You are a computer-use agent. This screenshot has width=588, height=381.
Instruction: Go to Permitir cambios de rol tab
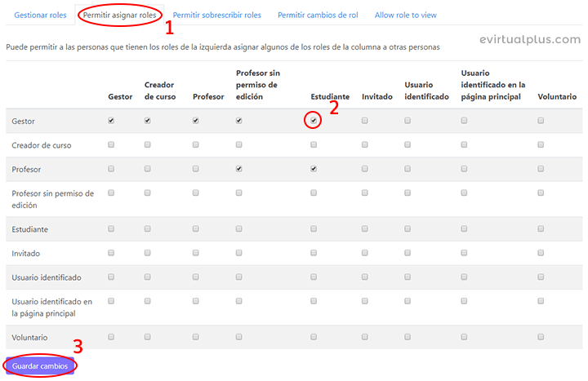(x=318, y=15)
